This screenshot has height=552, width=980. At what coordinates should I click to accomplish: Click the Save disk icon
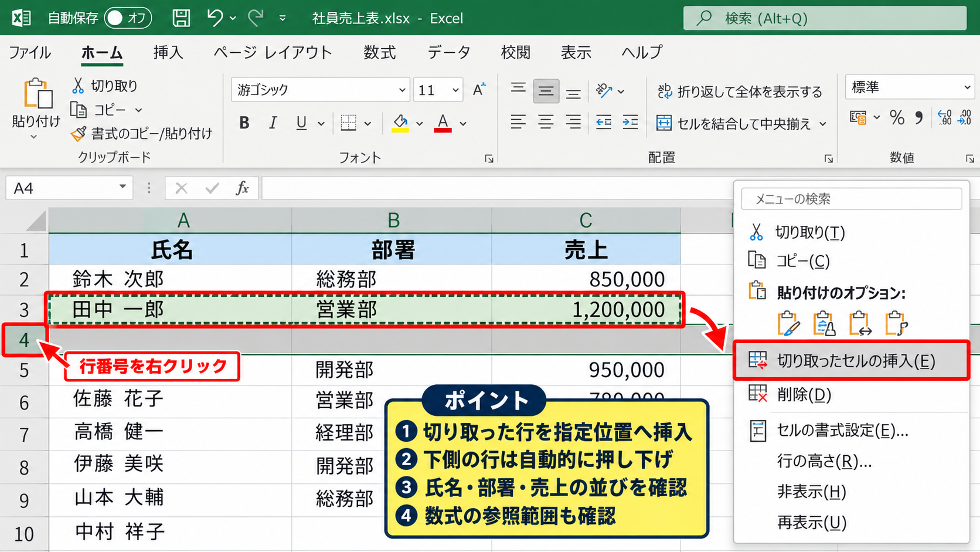(181, 18)
